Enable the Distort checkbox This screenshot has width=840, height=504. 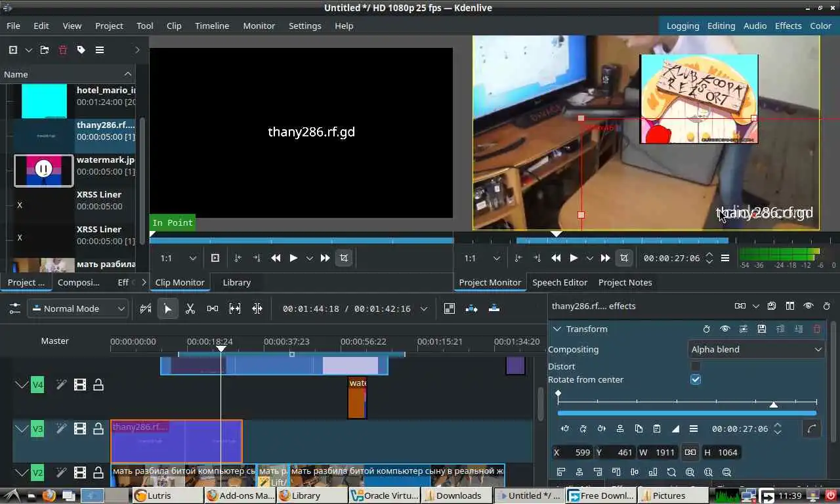click(696, 366)
